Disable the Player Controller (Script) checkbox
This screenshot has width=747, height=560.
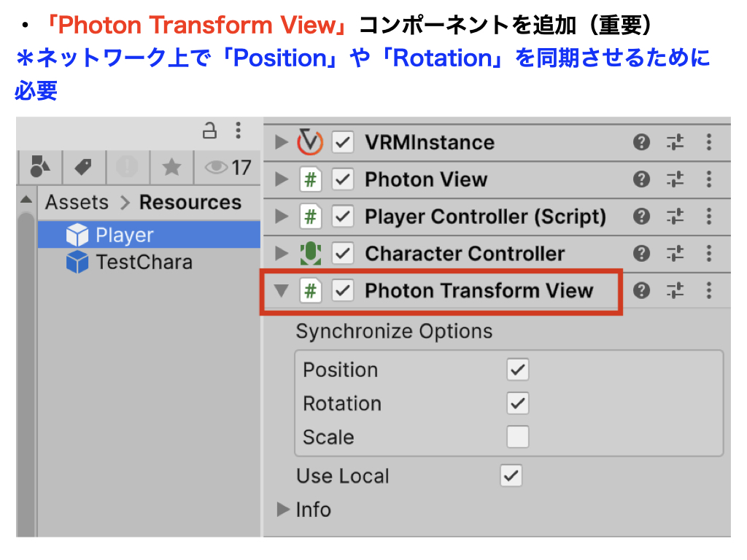343,217
